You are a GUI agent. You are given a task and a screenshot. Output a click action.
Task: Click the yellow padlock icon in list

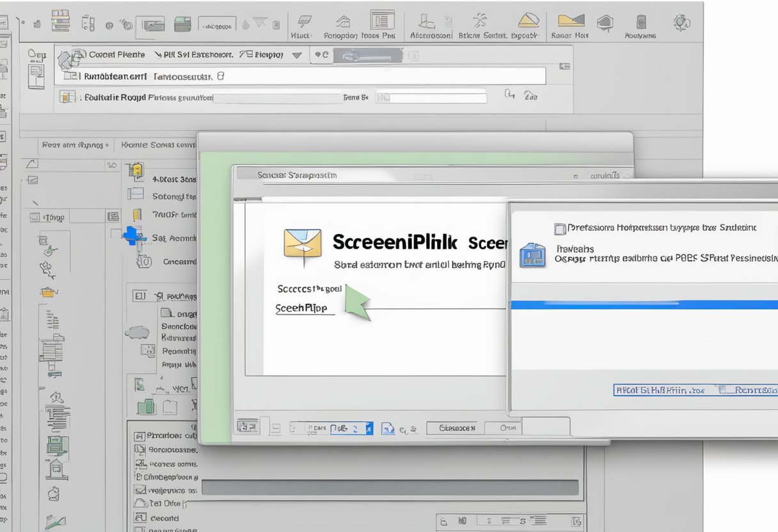pyautogui.click(x=135, y=170)
